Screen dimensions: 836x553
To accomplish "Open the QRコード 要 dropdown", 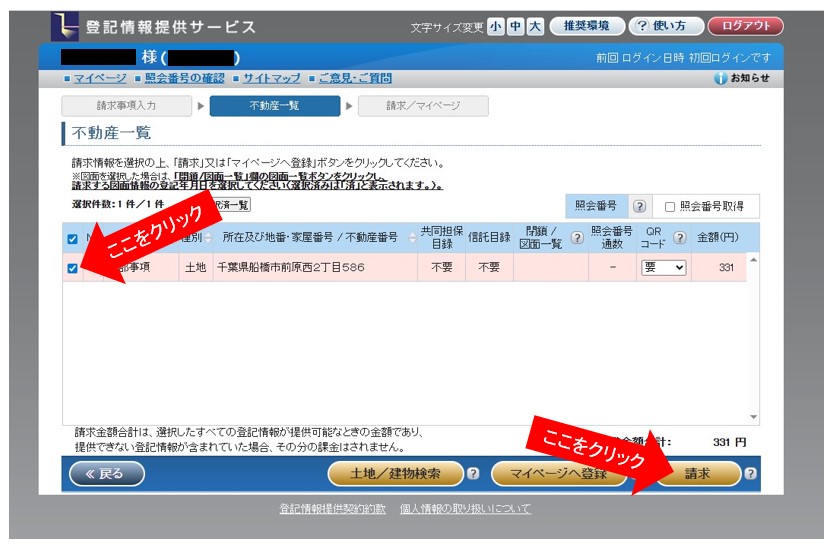I will 664,268.
